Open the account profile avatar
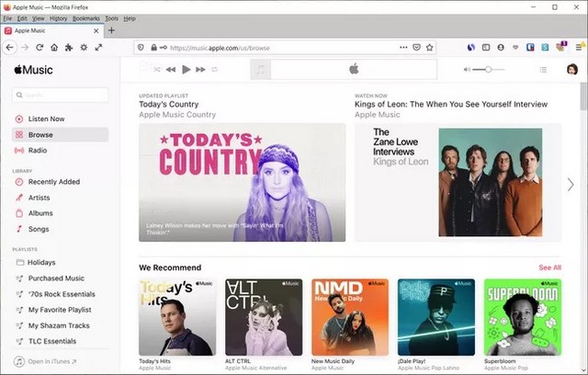The image size is (588, 375). coord(571,69)
